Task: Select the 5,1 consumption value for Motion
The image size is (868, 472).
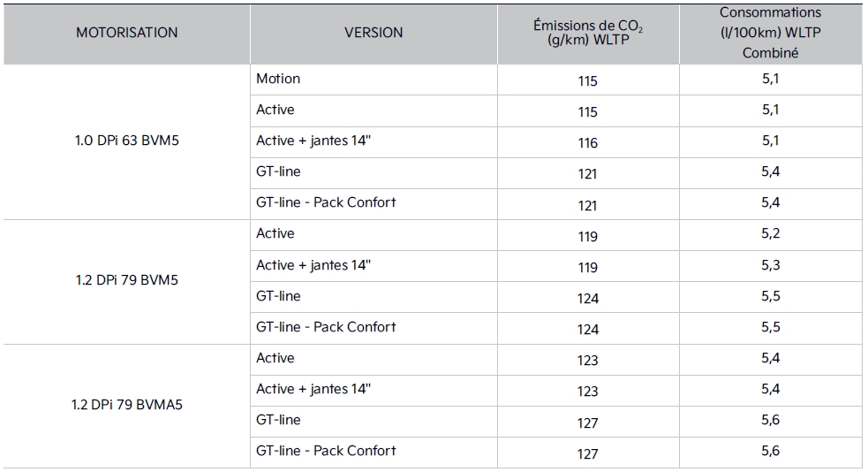Action: 770,79
